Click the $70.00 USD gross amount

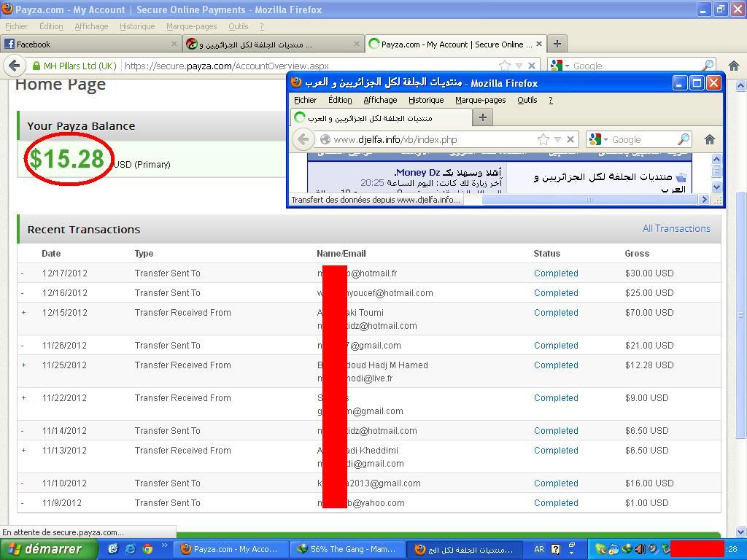coord(649,312)
